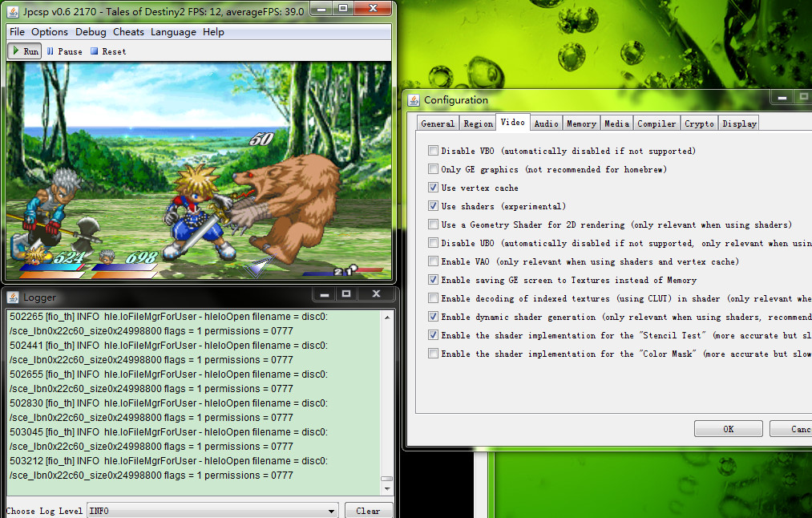Enable the Disable VBO checkbox
The height and width of the screenshot is (518, 812).
click(x=433, y=151)
